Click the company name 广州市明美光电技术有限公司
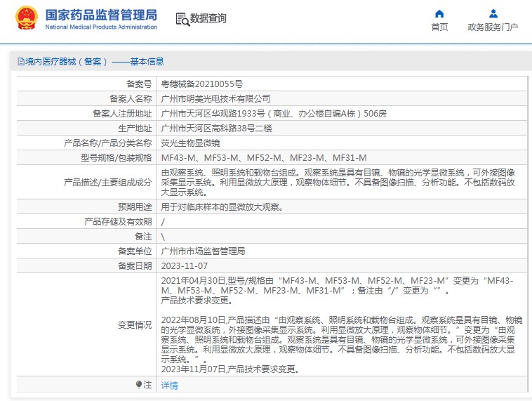 tap(215, 99)
